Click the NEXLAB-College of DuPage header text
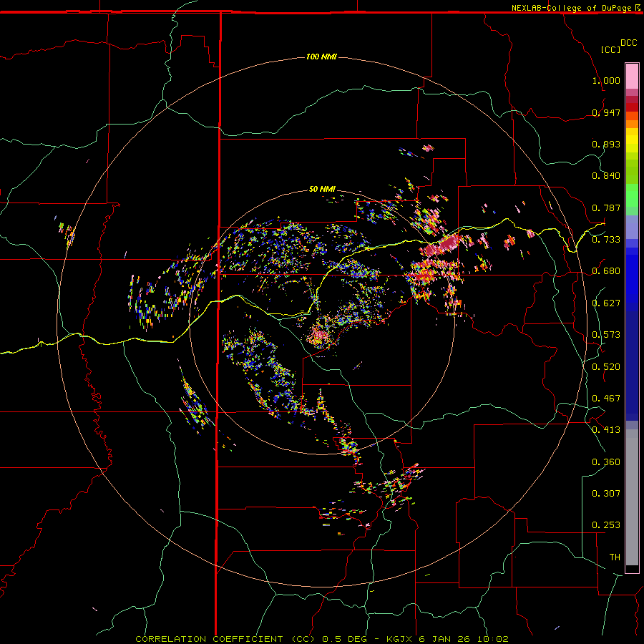 [x=571, y=8]
